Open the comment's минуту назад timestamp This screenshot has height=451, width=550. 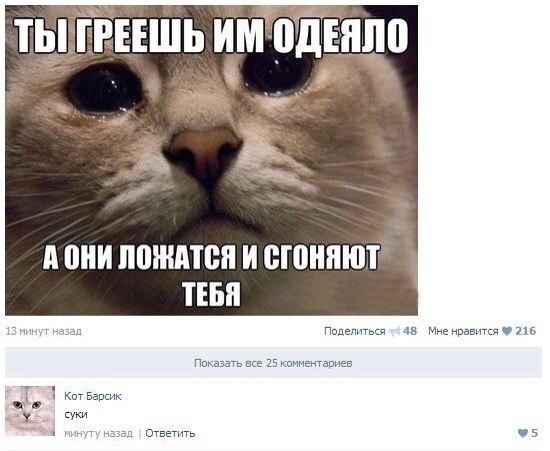coord(99,433)
